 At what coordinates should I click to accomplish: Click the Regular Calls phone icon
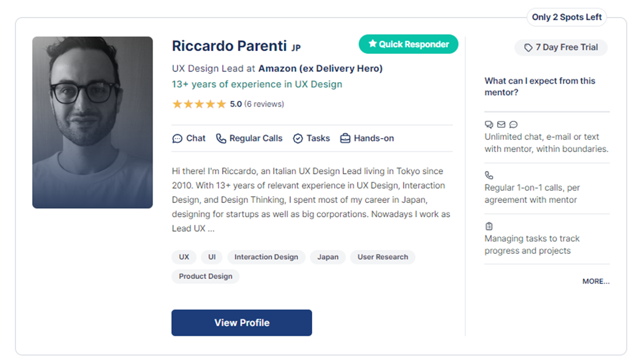click(x=221, y=139)
